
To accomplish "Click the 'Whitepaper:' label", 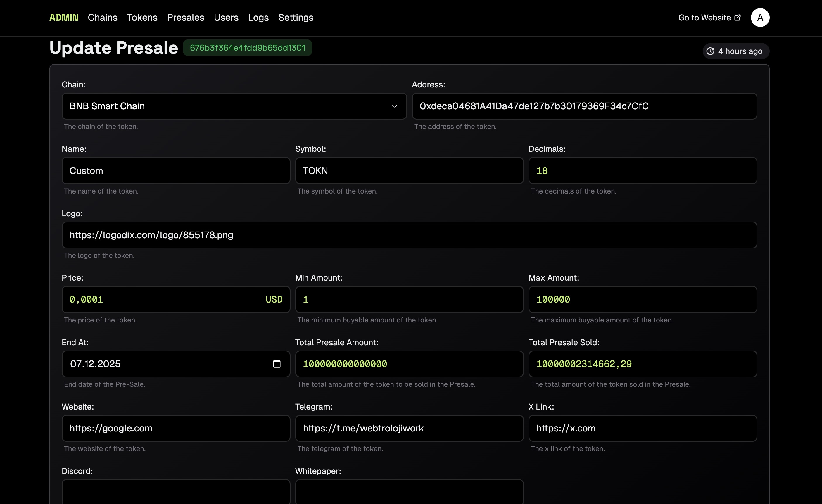I will 318,471.
